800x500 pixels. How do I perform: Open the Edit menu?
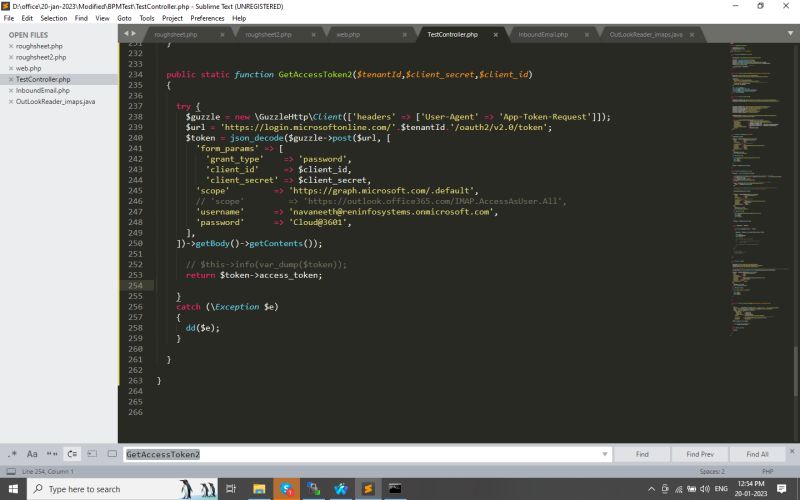(27, 18)
